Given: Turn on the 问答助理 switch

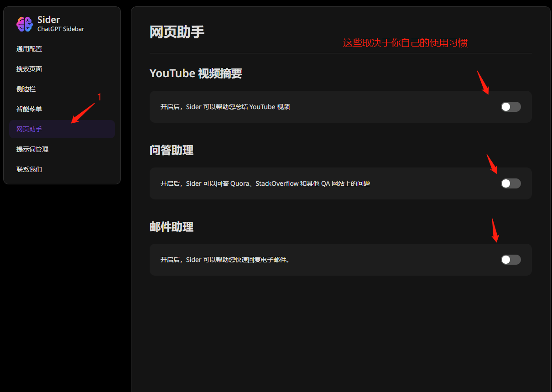Looking at the screenshot, I should click(x=510, y=183).
